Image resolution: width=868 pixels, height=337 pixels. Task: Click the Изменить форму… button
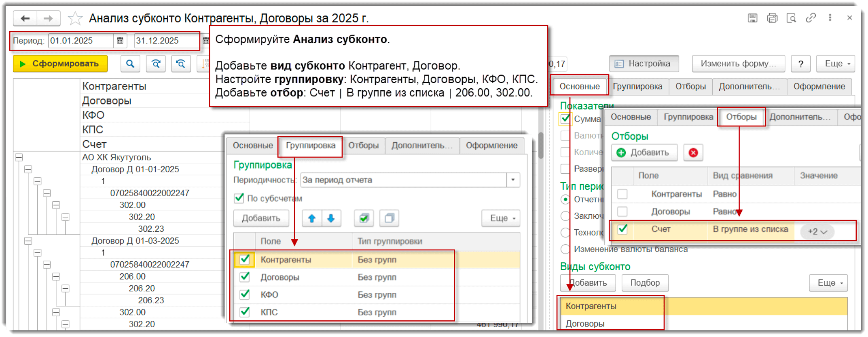pyautogui.click(x=738, y=64)
